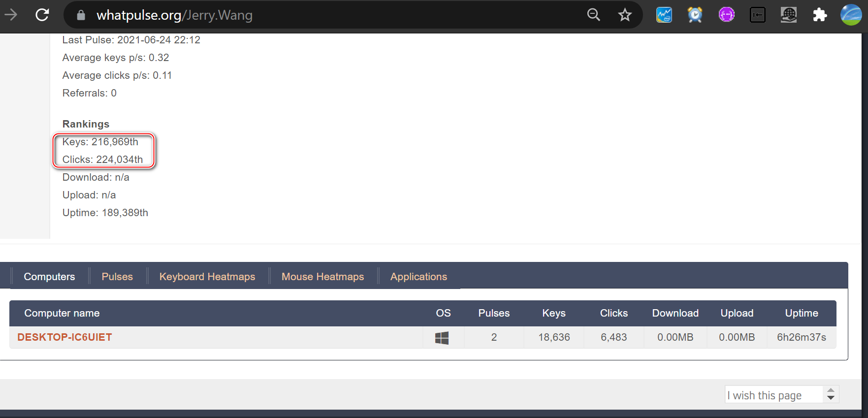Open the Extensions puzzle piece menu
The image size is (868, 418).
820,15
